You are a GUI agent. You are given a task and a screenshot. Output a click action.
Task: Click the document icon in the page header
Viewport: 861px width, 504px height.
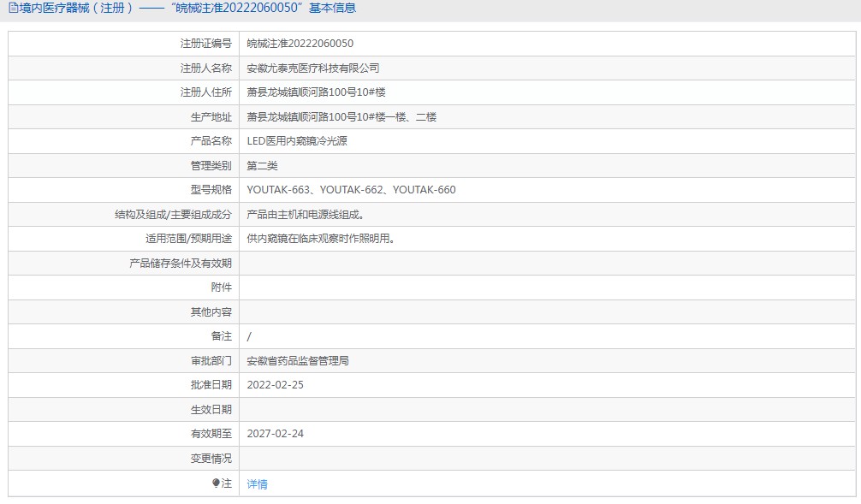click(x=13, y=9)
